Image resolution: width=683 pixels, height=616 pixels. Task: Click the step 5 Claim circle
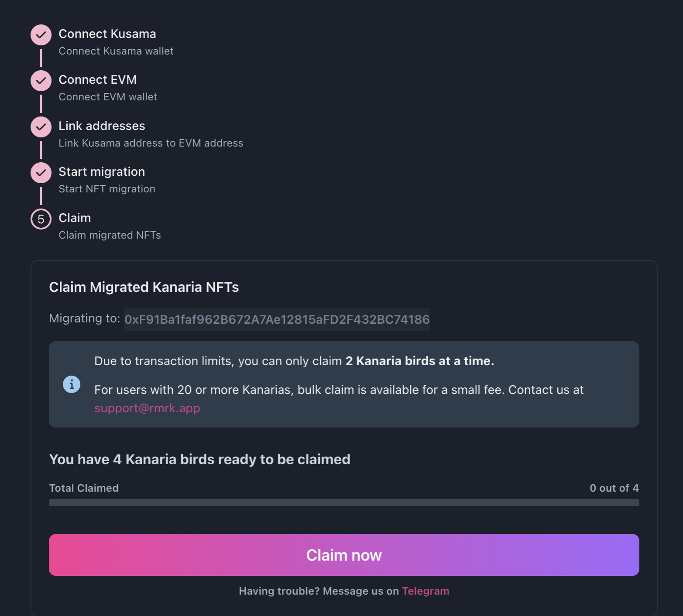[41, 219]
